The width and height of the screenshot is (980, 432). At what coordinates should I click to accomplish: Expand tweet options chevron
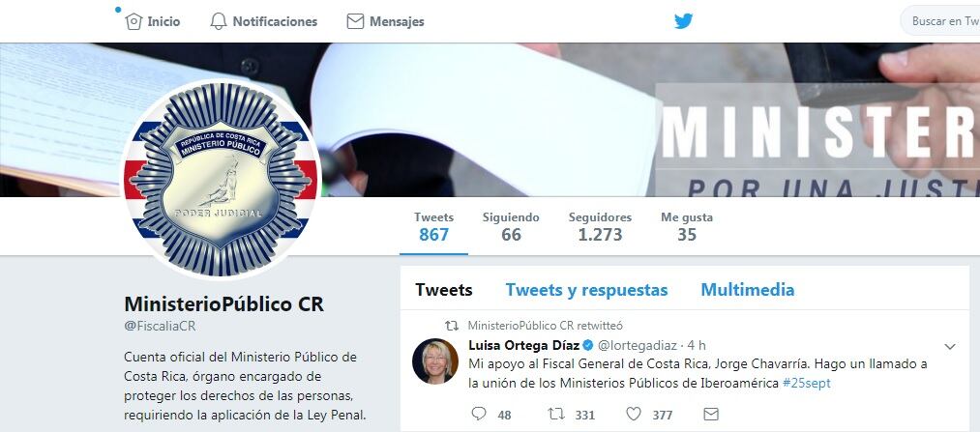[949, 347]
